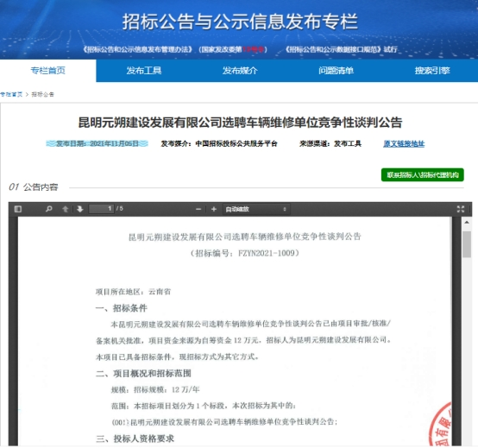Viewport: 478px width, 448px height.
Task: Open the 专栏首页 tab
Action: point(48,71)
